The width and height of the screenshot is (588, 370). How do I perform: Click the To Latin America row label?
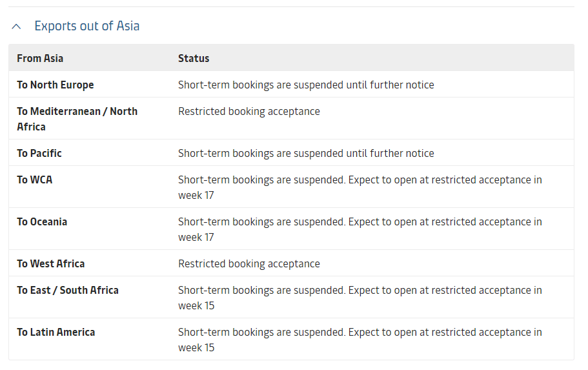(56, 332)
